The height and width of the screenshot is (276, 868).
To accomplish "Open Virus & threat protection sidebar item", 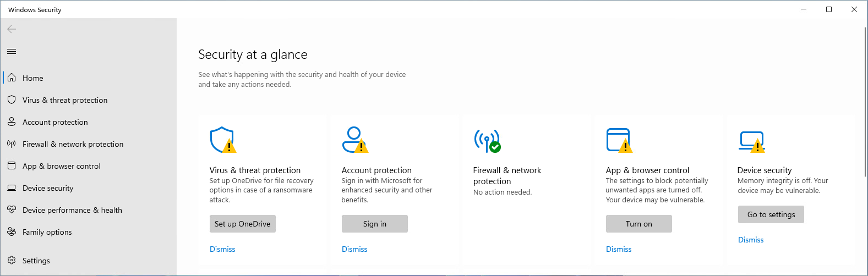I will [89, 100].
